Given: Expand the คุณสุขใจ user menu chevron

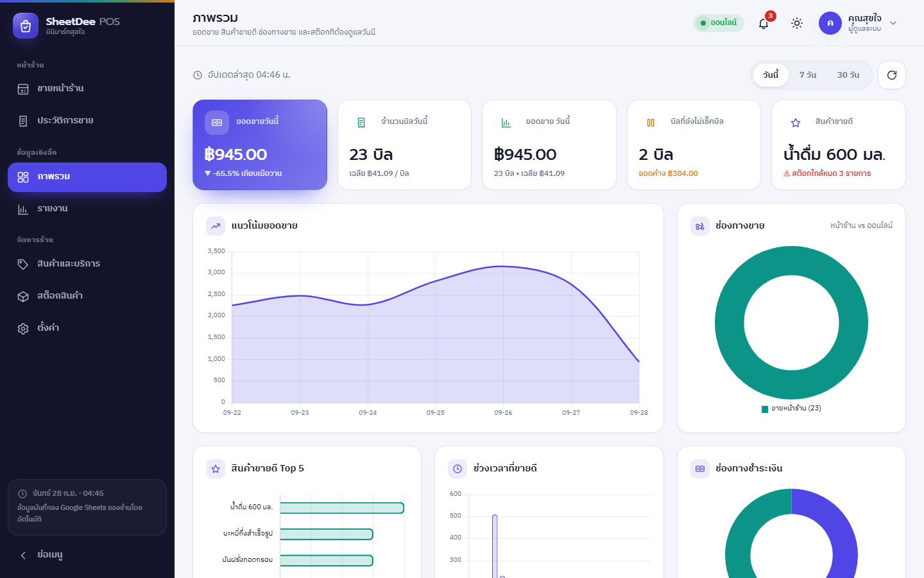Looking at the screenshot, I should pos(893,23).
